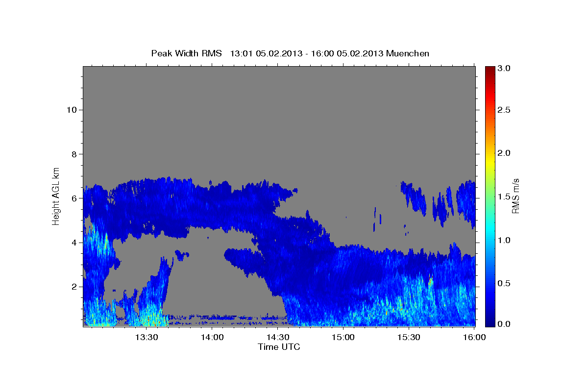This screenshot has height=392, width=588.
Task: Click the 16:00 time tick label
Action: tap(474, 337)
